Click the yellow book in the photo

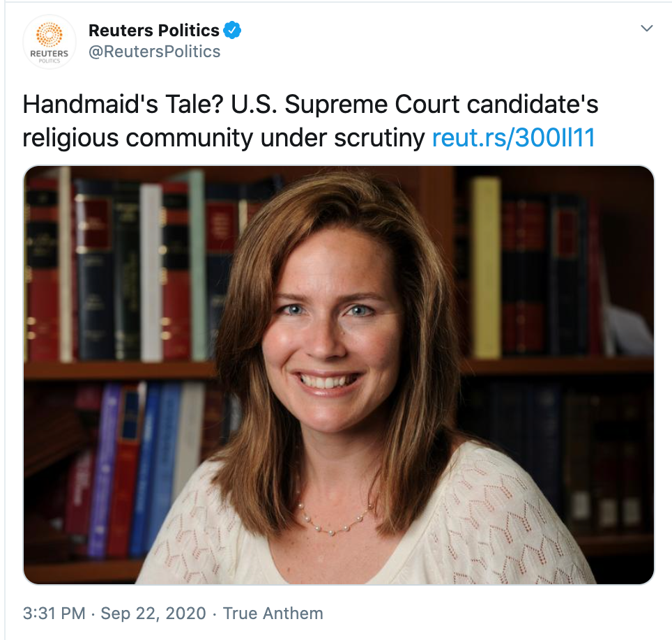[486, 265]
